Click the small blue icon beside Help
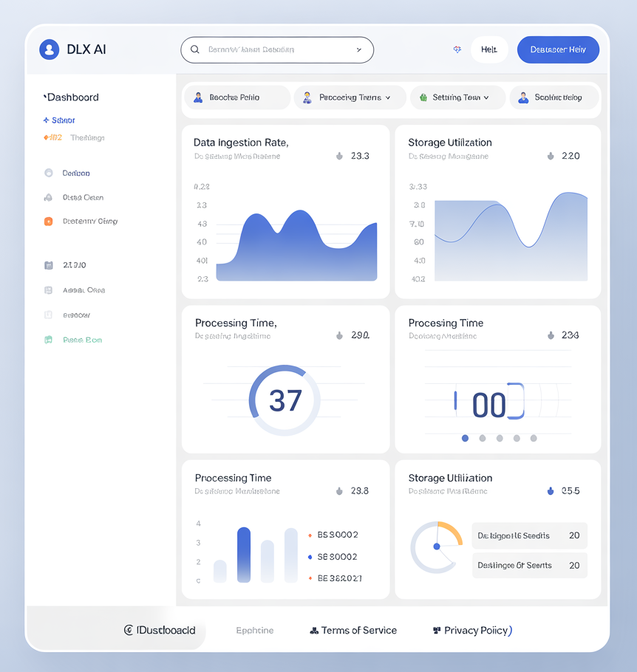The image size is (637, 672). coord(457,49)
